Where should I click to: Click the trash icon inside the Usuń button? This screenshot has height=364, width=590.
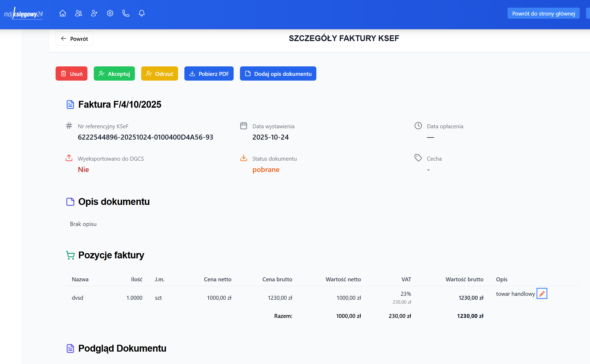63,73
